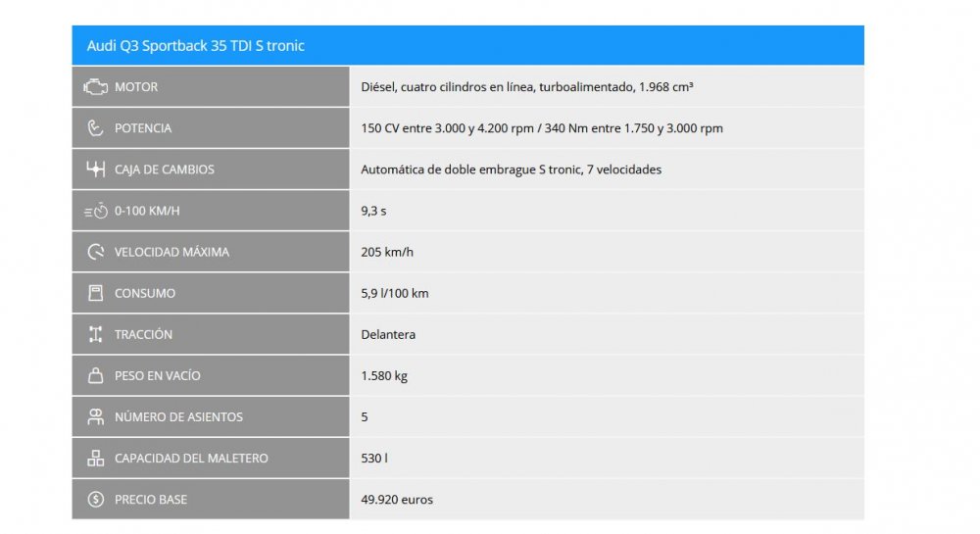
Task: Click the POTENCIA label
Action: tap(143, 128)
